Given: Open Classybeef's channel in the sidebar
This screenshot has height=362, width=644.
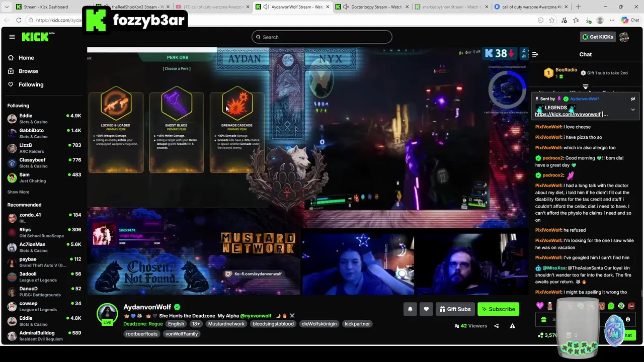Looking at the screenshot, I should coord(44,163).
